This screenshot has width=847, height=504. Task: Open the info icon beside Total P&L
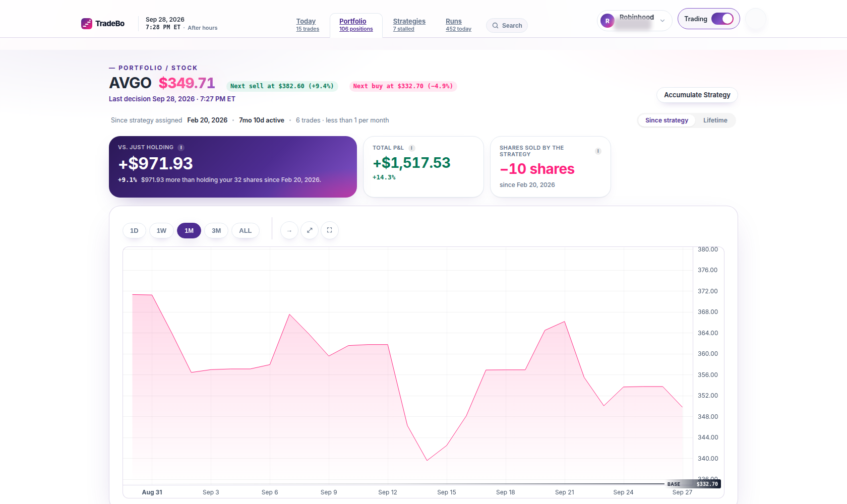(412, 148)
